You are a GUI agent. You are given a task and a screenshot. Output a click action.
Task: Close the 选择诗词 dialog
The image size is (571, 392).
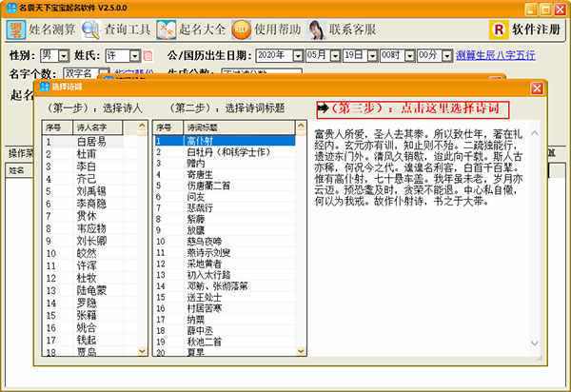pyautogui.click(x=537, y=88)
